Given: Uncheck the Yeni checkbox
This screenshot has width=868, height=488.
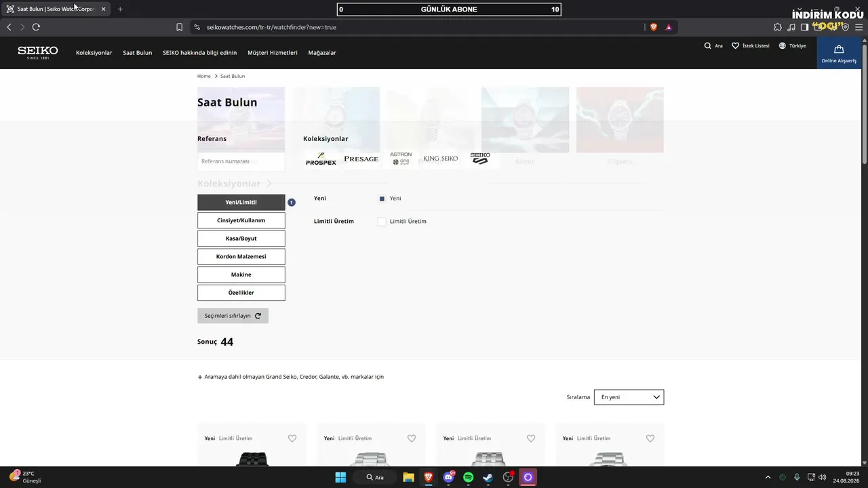Looking at the screenshot, I should [x=382, y=199].
